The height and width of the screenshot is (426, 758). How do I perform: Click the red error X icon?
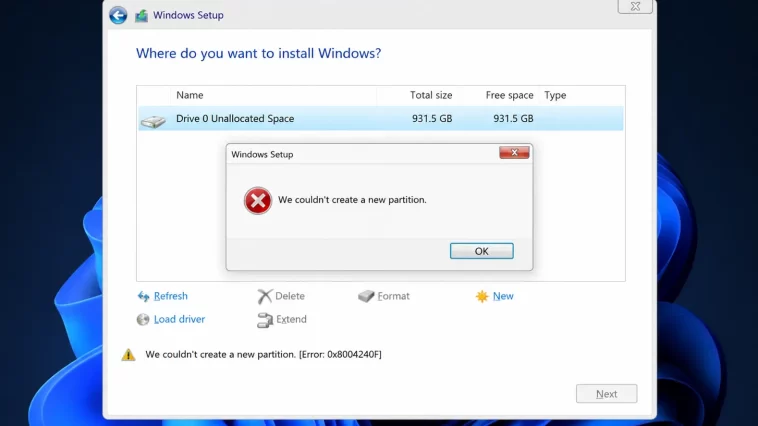(258, 200)
